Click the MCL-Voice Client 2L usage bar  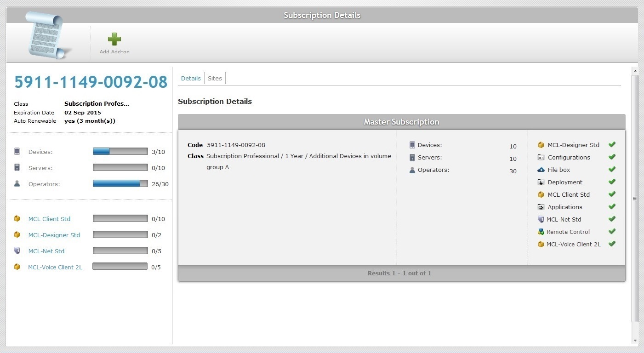120,266
